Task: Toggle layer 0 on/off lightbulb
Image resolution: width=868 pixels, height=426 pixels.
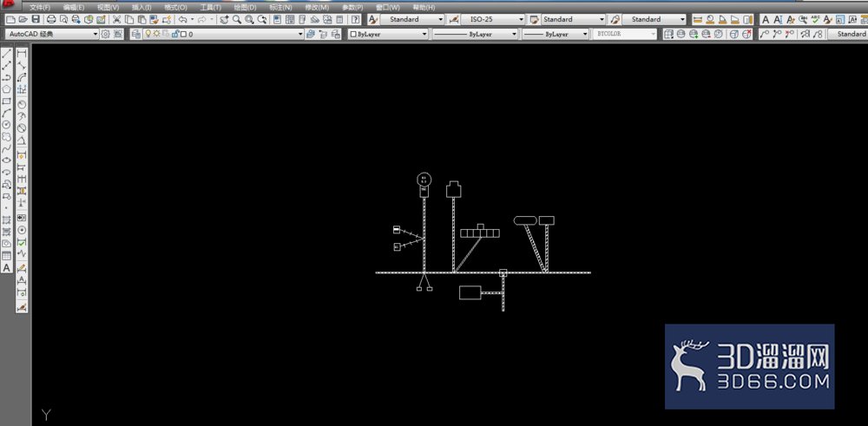Action: click(148, 34)
